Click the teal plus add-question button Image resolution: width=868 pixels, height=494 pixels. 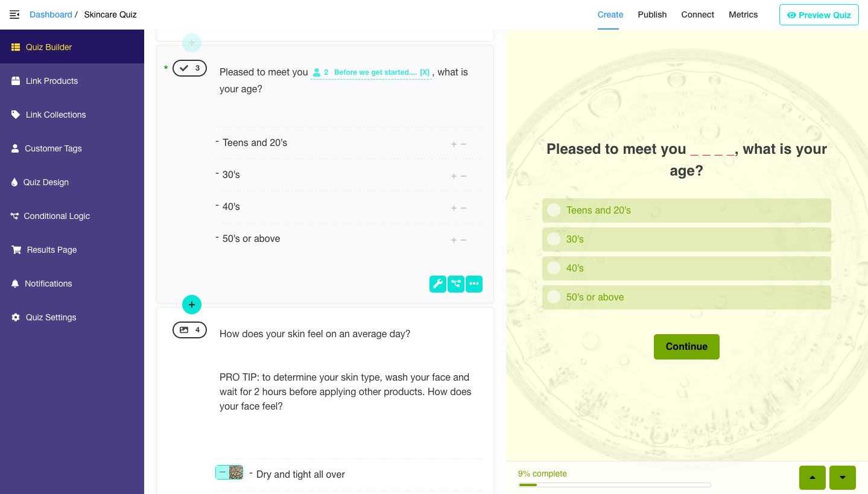click(x=192, y=305)
